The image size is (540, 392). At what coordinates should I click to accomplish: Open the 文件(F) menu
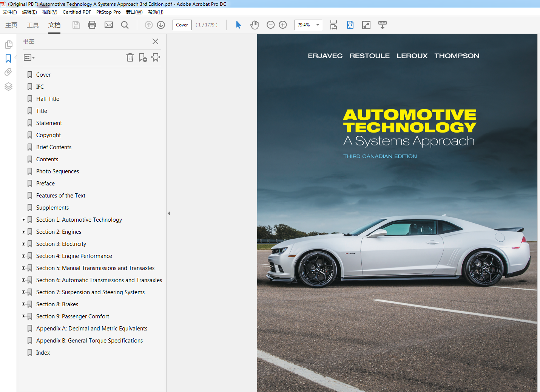coord(10,12)
